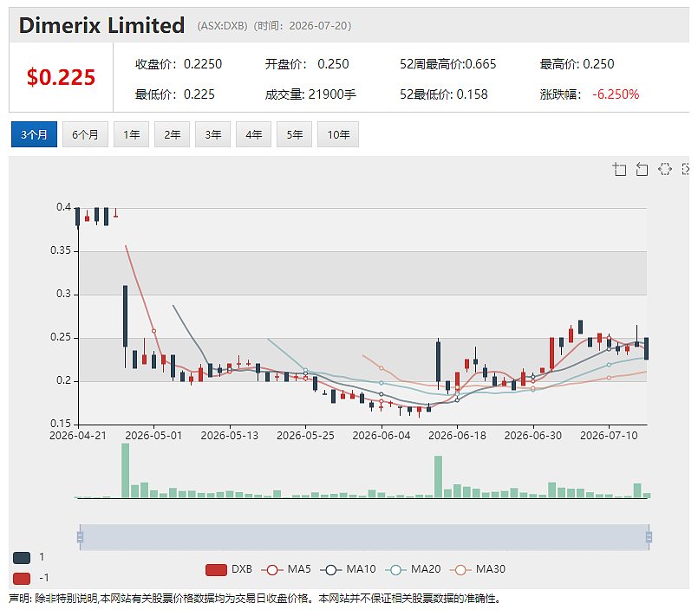Screen dimensions: 698x616
Task: Click the large red $0.225 price
Action: [x=61, y=77]
